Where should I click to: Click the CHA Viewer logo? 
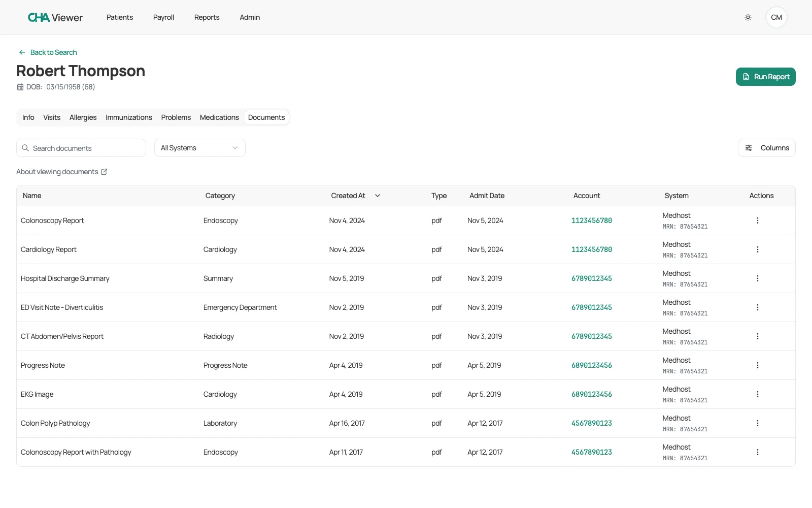click(55, 17)
